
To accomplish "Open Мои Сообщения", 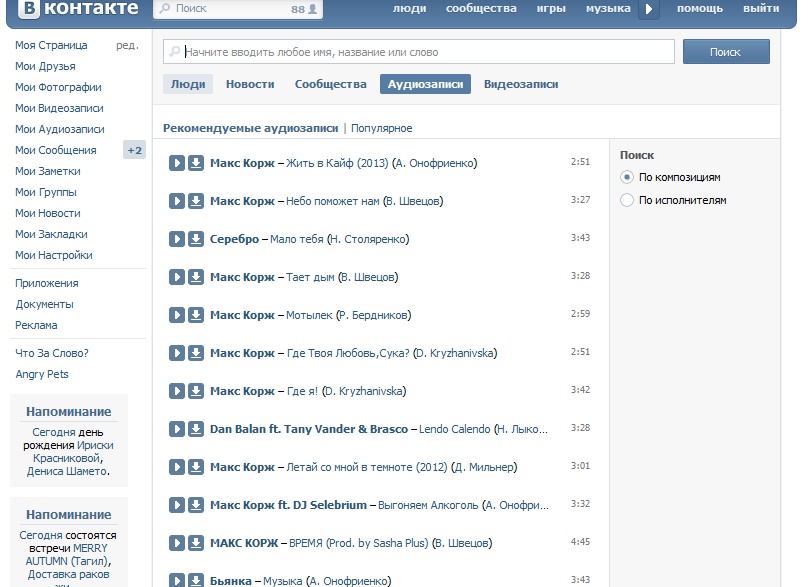I will [x=56, y=151].
